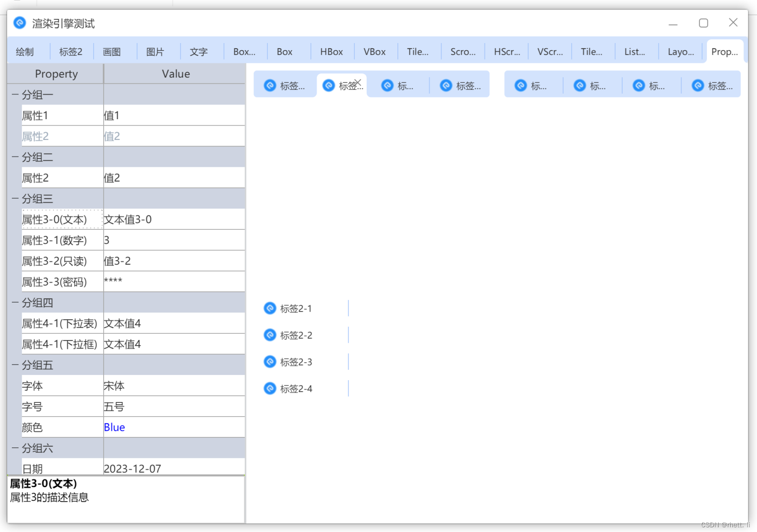Switch to the 标签2 tab

(x=71, y=52)
